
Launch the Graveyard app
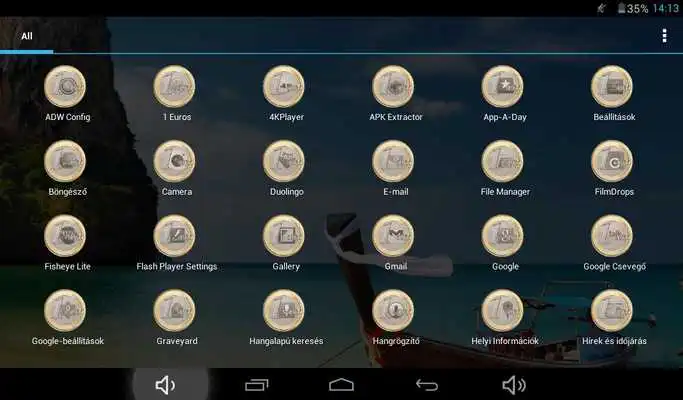coord(175,311)
